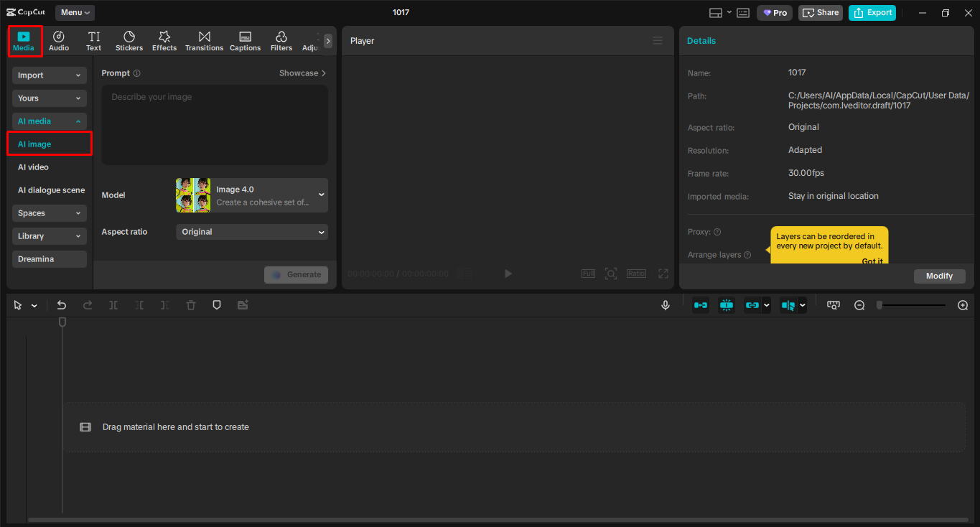This screenshot has width=980, height=527.
Task: Switch to the AI video sidebar tab
Action: tap(32, 167)
